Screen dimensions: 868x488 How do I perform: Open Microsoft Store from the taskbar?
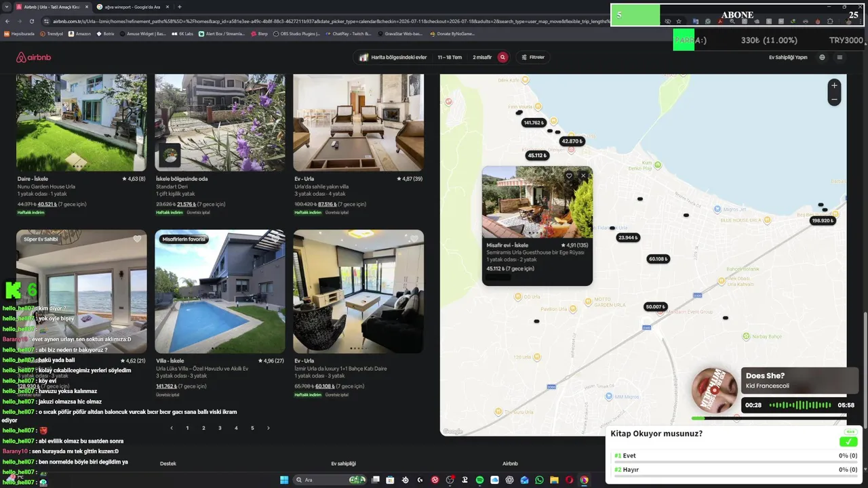coord(390,480)
